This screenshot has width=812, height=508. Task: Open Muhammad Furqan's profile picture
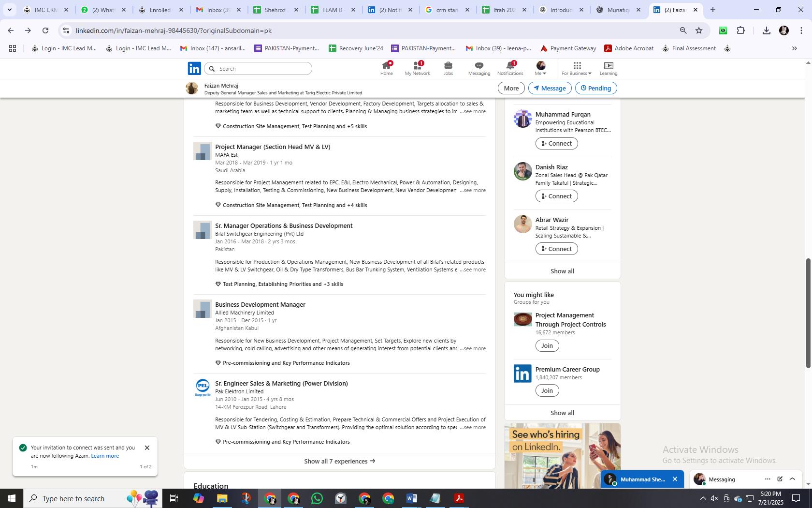pyautogui.click(x=522, y=119)
